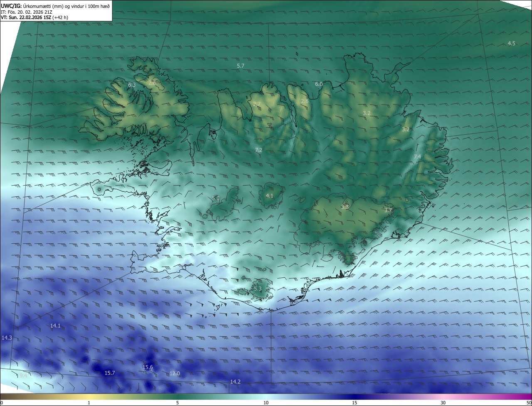
Task: Click the 5.0 value on the glacier
Action: coord(216,198)
